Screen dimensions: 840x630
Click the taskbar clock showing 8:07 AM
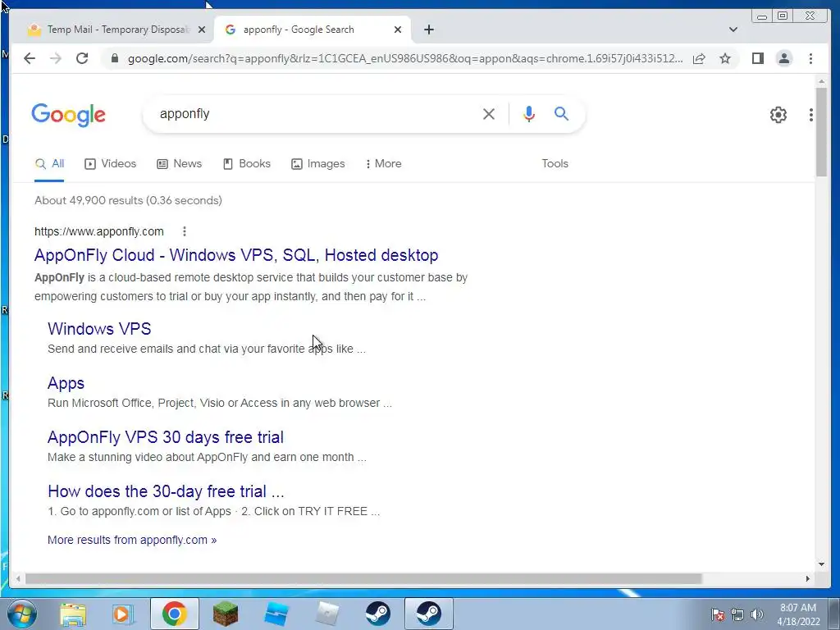(x=798, y=614)
